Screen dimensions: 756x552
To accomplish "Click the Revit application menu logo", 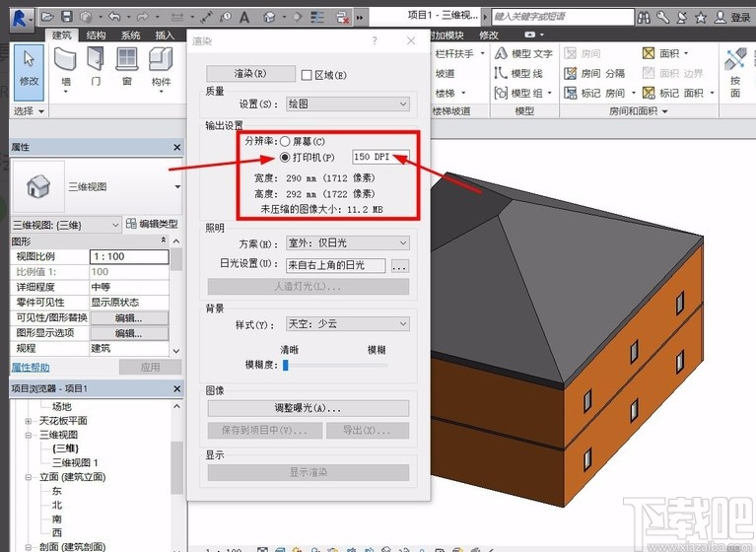I will 19,17.
